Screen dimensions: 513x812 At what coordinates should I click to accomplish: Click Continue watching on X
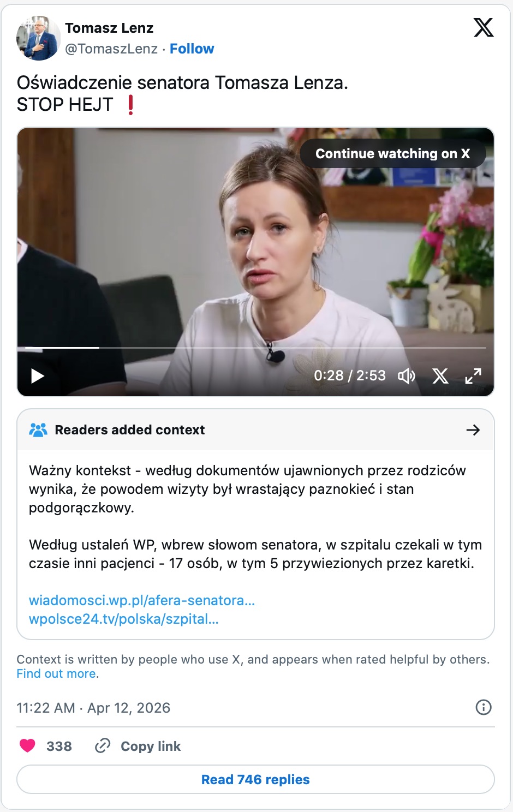[x=392, y=153]
